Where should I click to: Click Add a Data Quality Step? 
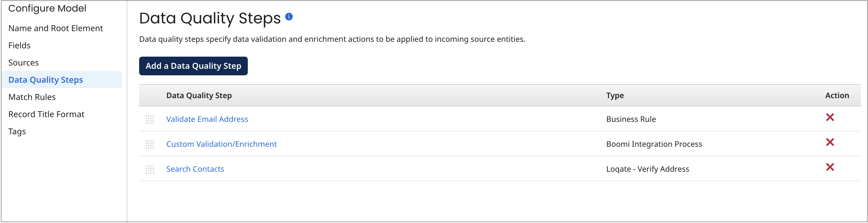(193, 66)
